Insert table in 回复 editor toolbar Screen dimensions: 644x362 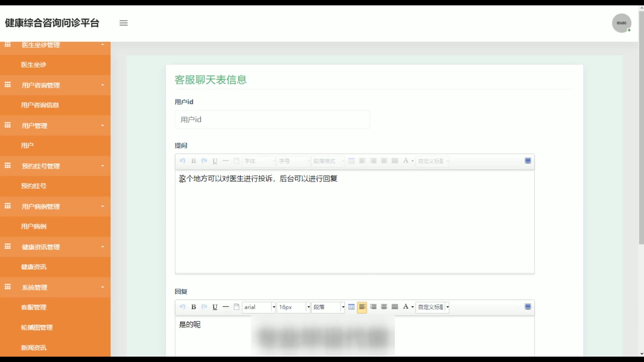click(351, 307)
